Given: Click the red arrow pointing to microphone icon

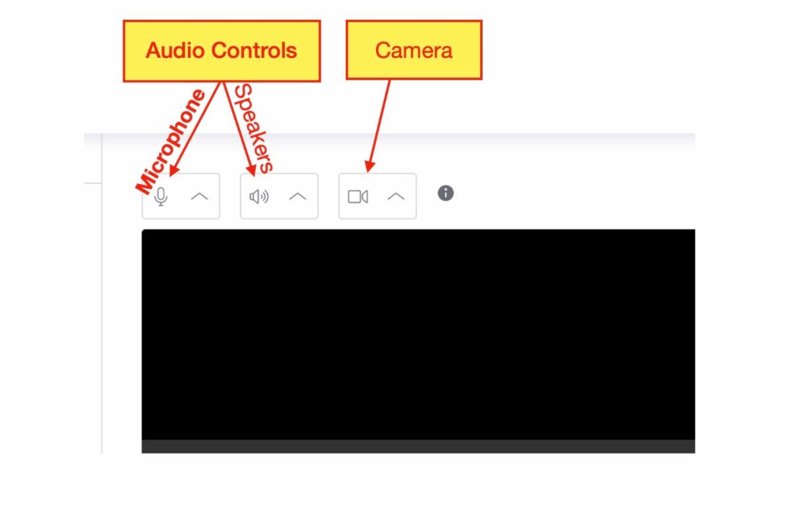Looking at the screenshot, I should click(195, 129).
